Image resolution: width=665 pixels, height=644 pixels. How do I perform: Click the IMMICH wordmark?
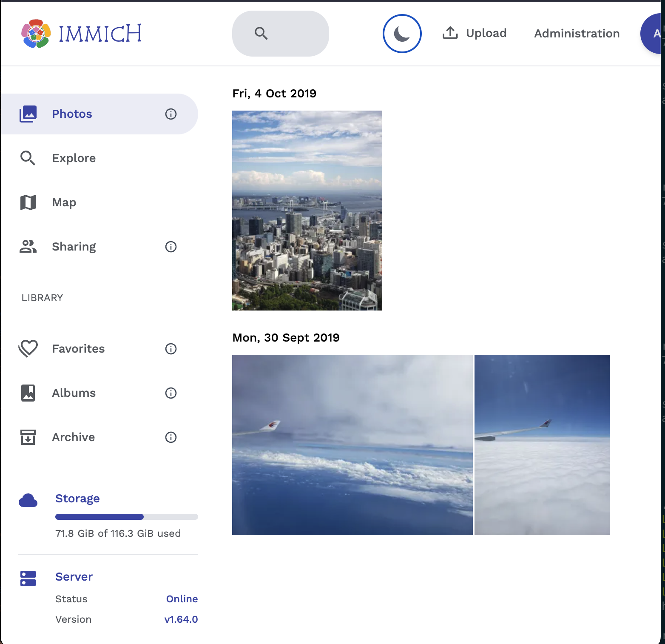pos(100,34)
